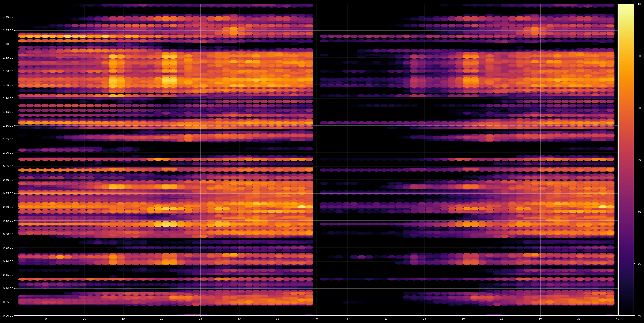
Task: Select the 1:10:00 time label
Action: 8,125
